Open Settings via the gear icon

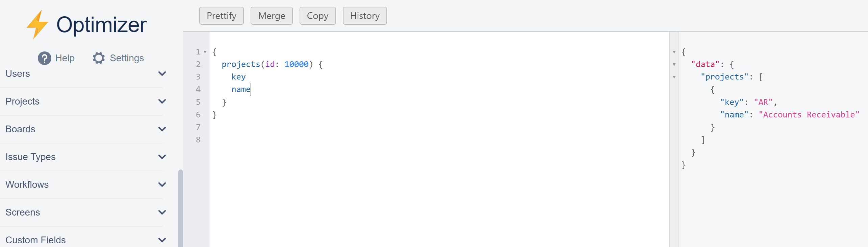click(x=99, y=58)
